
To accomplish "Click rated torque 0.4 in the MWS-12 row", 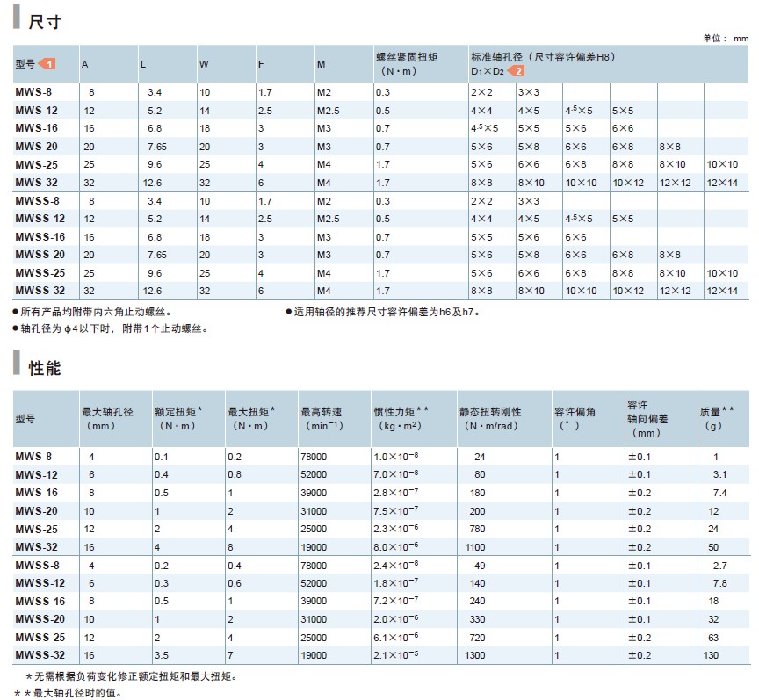I will (162, 475).
